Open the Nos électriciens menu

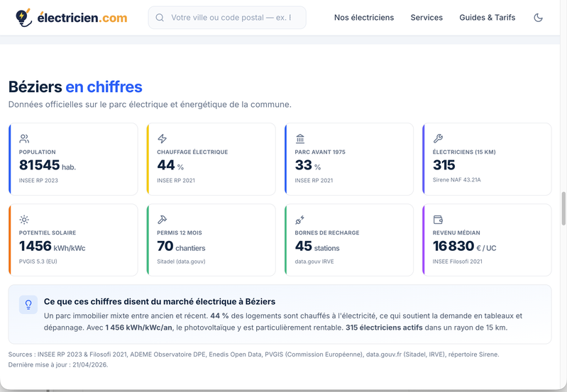(x=364, y=17)
